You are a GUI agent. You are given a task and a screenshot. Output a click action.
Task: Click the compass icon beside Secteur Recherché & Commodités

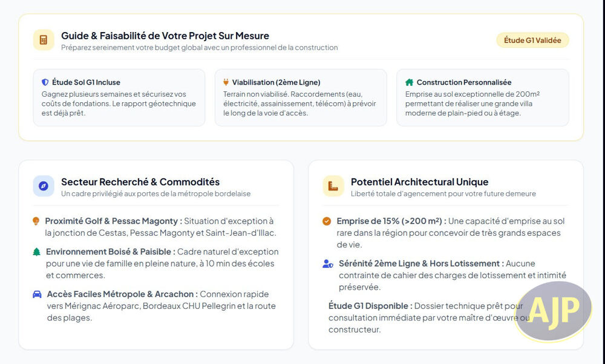(x=44, y=186)
